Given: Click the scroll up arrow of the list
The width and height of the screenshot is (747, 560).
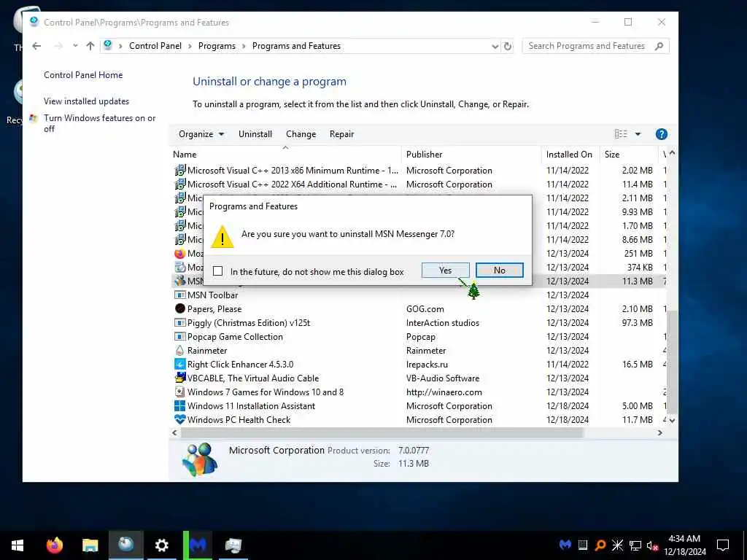Looking at the screenshot, I should (672, 153).
